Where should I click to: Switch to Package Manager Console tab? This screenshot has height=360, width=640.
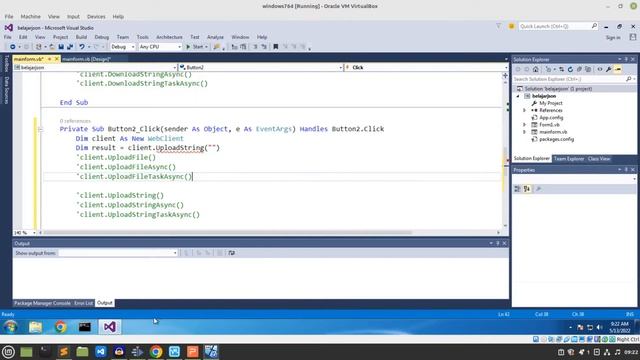coord(42,303)
